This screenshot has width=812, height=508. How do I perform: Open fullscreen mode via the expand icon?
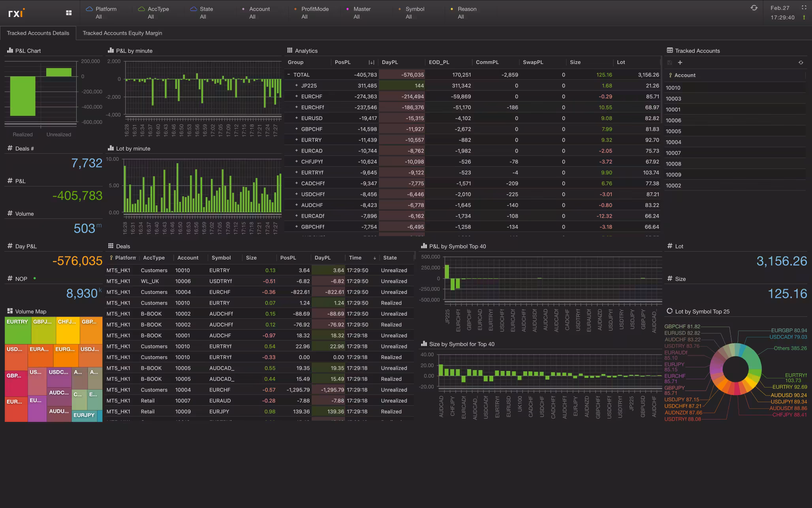point(804,7)
